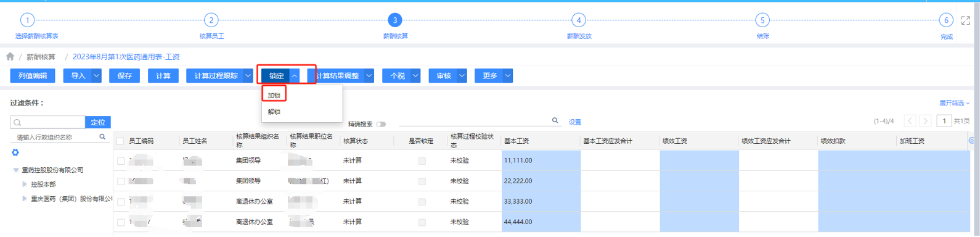Go to previous page arrow
This screenshot has width=980, height=237.
point(910,121)
